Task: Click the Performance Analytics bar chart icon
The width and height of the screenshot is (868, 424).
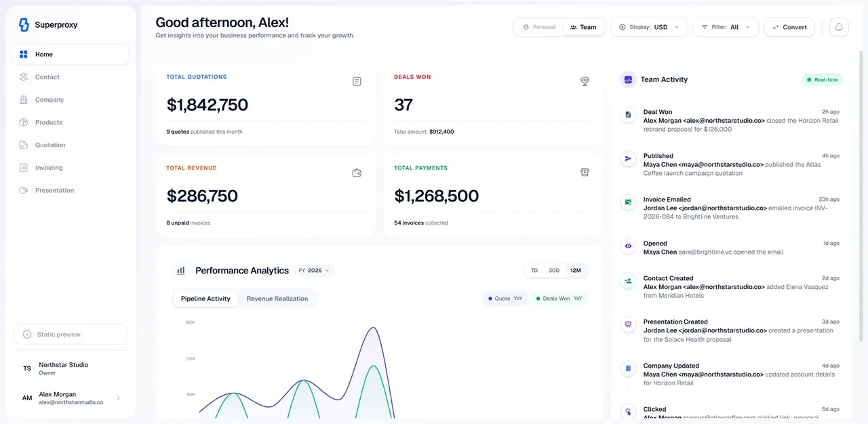Action: tap(181, 270)
